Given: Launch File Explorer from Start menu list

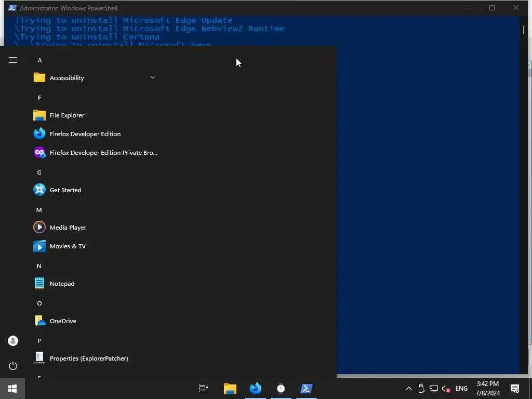Looking at the screenshot, I should (x=95, y=115).
